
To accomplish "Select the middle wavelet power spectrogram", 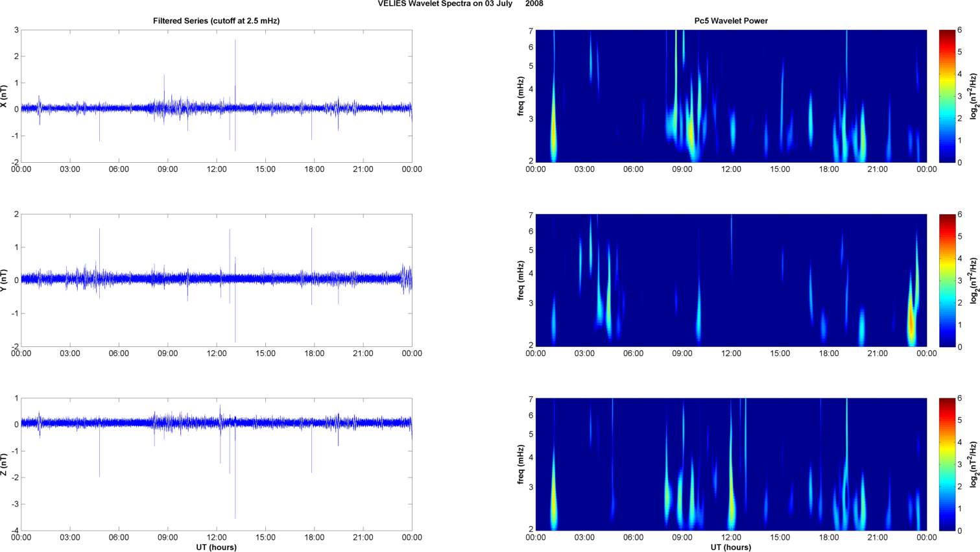I will coord(731,280).
